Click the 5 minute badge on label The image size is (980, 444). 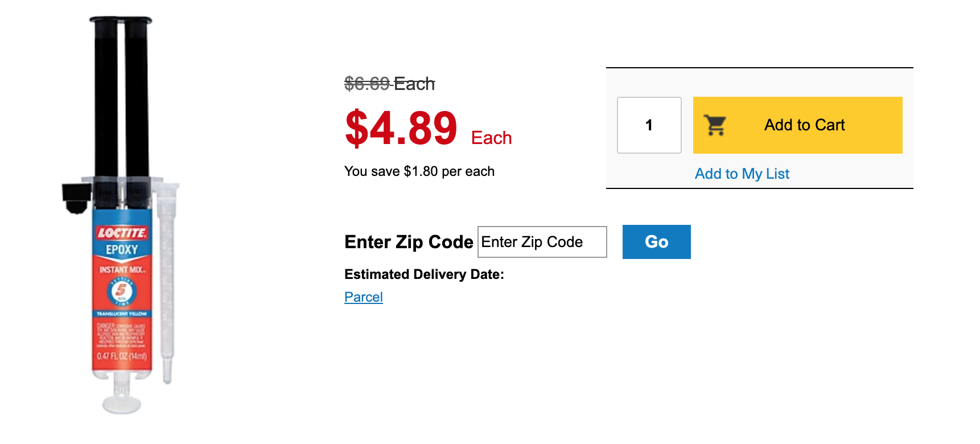pos(121,291)
